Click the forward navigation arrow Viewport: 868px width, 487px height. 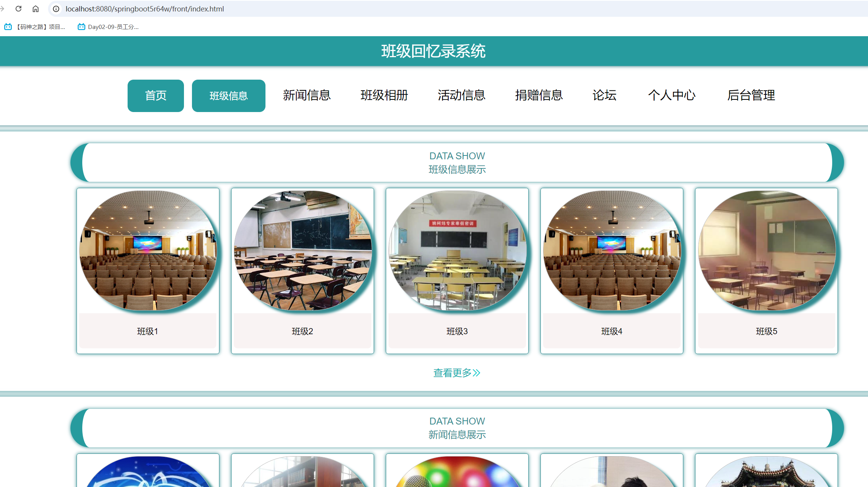point(3,8)
